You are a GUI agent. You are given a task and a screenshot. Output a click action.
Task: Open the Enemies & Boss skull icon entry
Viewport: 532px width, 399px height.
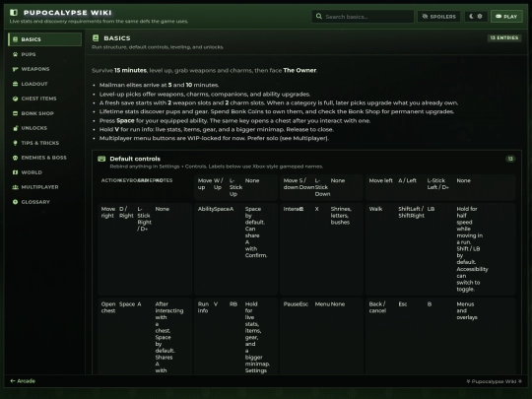15,158
